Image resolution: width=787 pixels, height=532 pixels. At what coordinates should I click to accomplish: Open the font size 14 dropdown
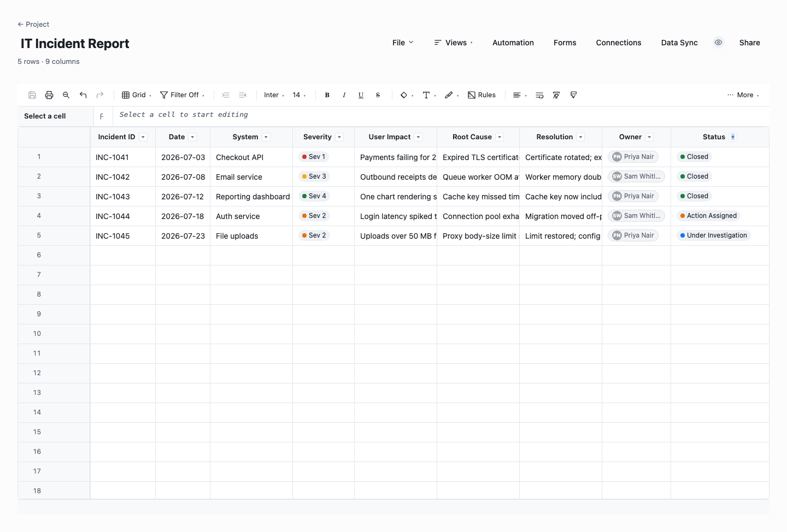[x=299, y=95]
